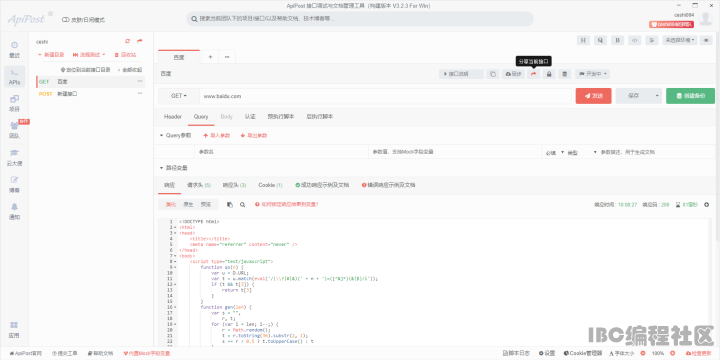Image resolution: width=720 pixels, height=360 pixels.
Task: Click the user avatar in the top right
Action: [705, 19]
